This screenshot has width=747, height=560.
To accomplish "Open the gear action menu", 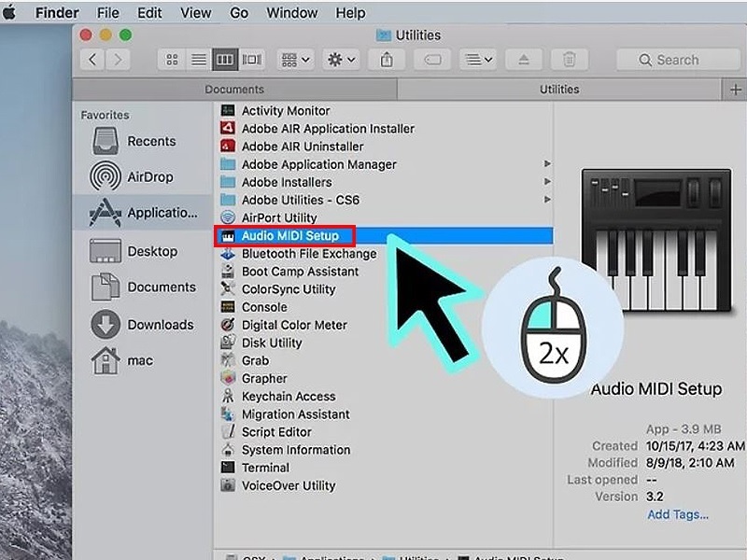I will [341, 60].
